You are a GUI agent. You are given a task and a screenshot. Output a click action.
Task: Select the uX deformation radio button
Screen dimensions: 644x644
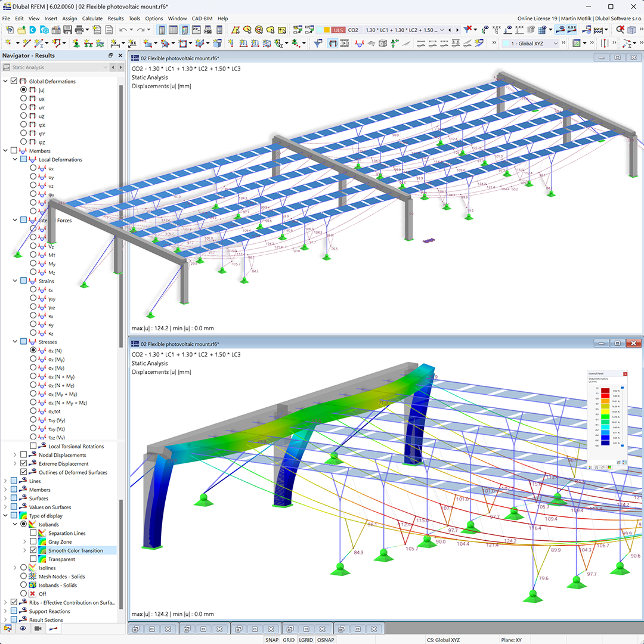(x=23, y=98)
